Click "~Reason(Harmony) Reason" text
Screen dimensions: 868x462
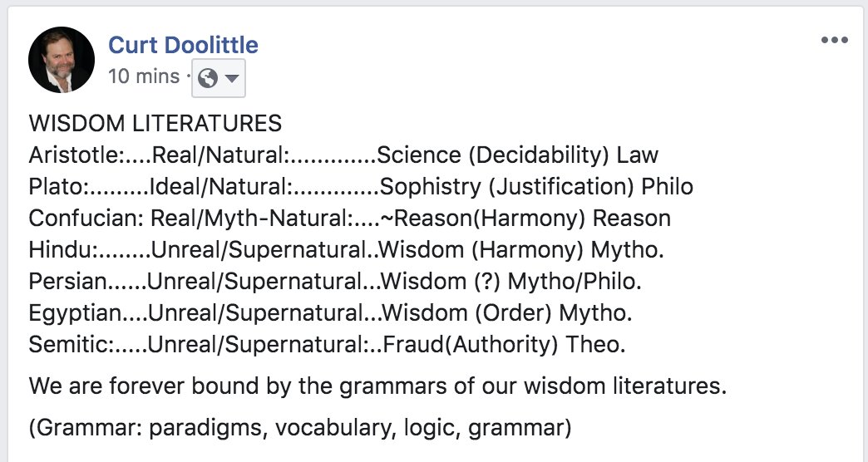click(x=525, y=219)
